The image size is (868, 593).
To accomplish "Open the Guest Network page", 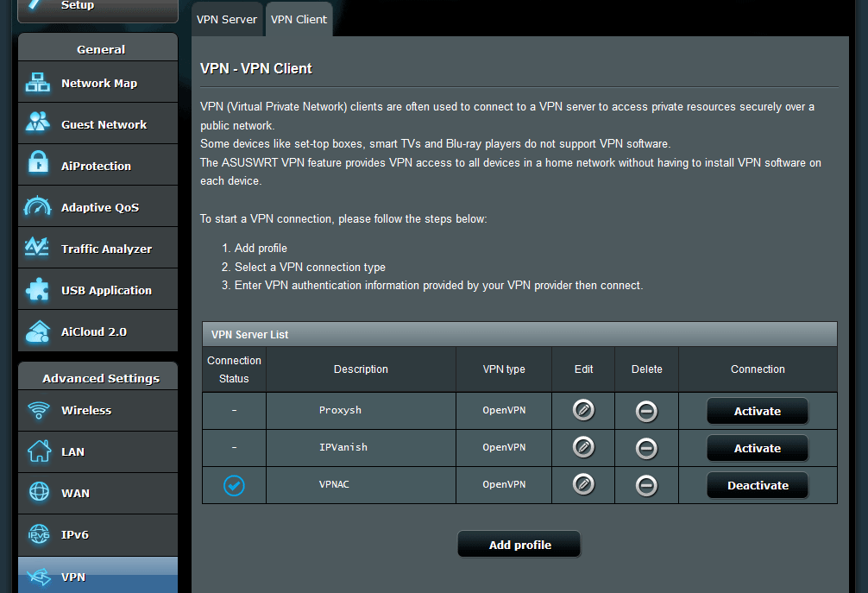I will point(98,123).
